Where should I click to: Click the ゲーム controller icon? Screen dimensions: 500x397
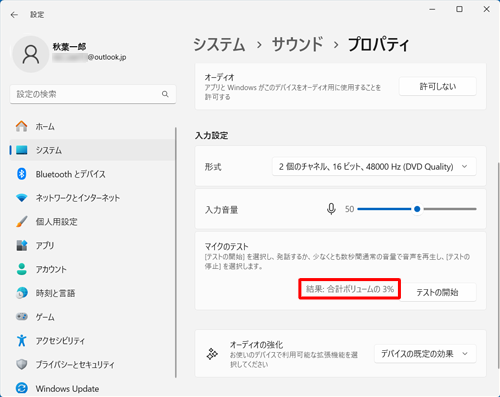point(22,317)
